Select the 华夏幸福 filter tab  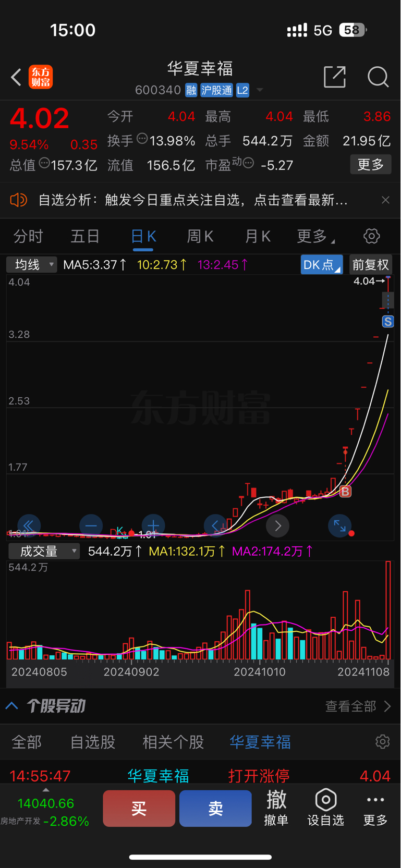(260, 742)
